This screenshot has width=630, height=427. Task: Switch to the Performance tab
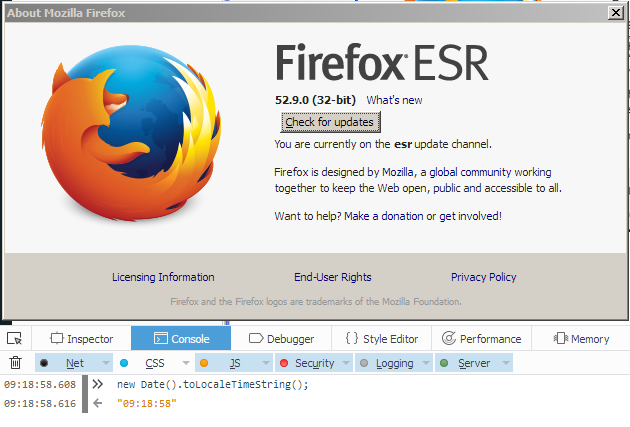[x=481, y=339]
